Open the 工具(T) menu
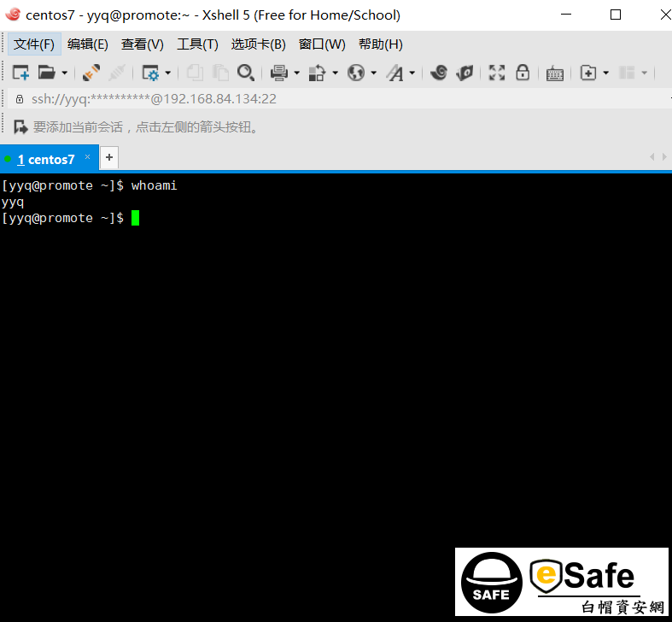Screen dimensions: 672x622 pos(197,44)
